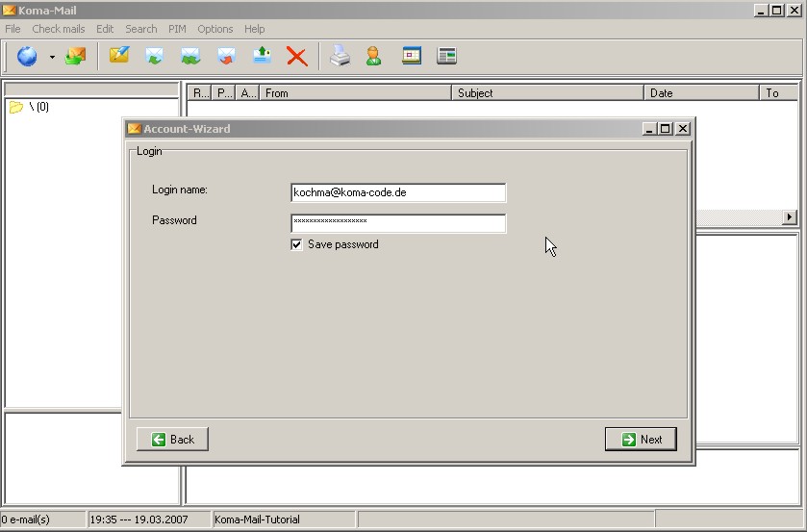Compose a new mail with the pencil icon

point(119,55)
